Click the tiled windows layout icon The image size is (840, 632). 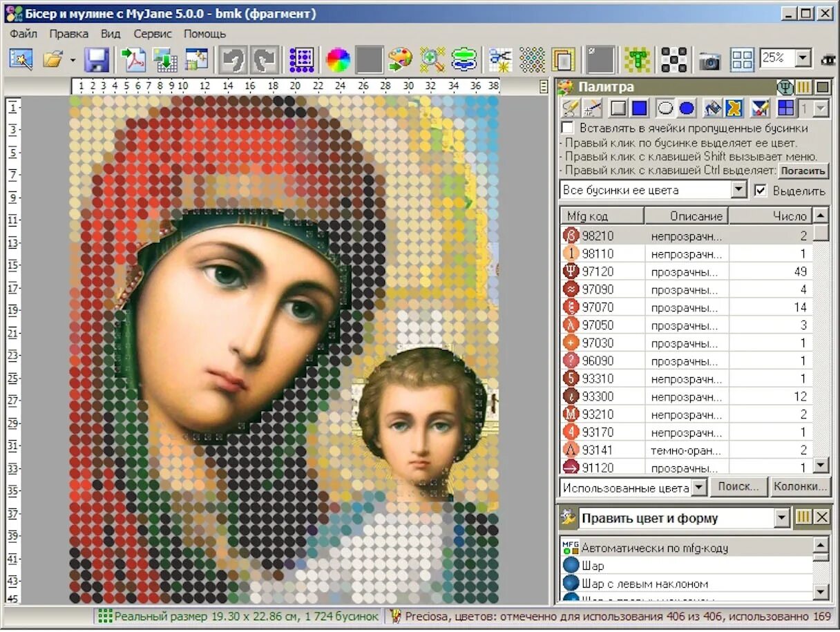(x=742, y=60)
